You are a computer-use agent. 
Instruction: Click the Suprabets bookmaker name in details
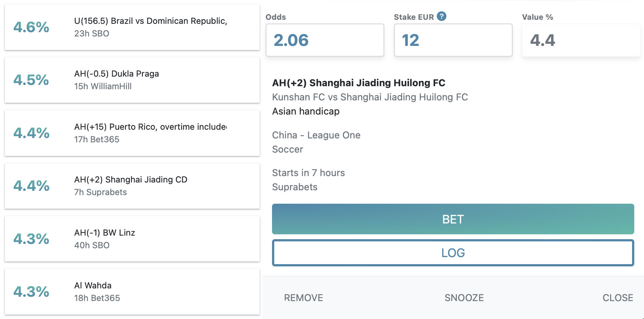(x=295, y=187)
